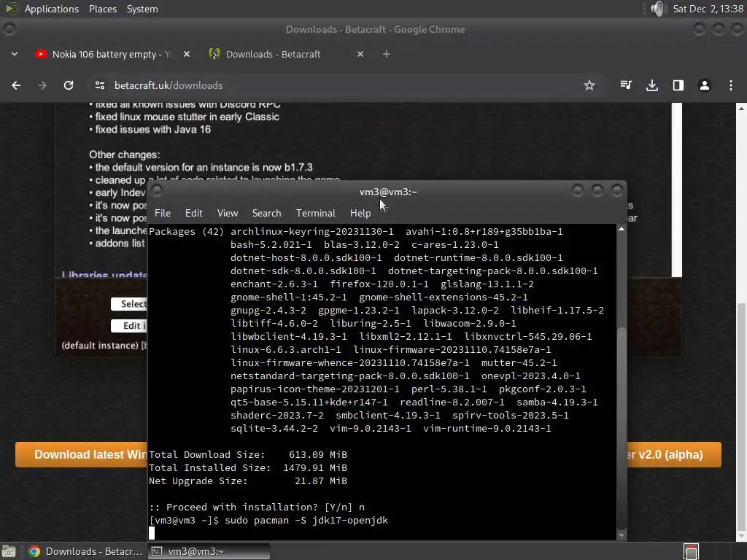This screenshot has height=560, width=747.
Task: Click the Chrome window title bar text
Action: click(x=375, y=29)
